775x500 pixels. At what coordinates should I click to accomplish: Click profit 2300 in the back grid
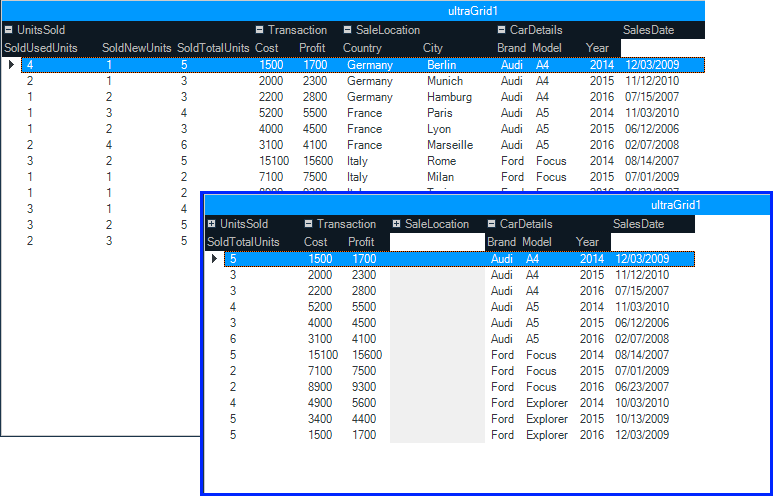(x=315, y=81)
